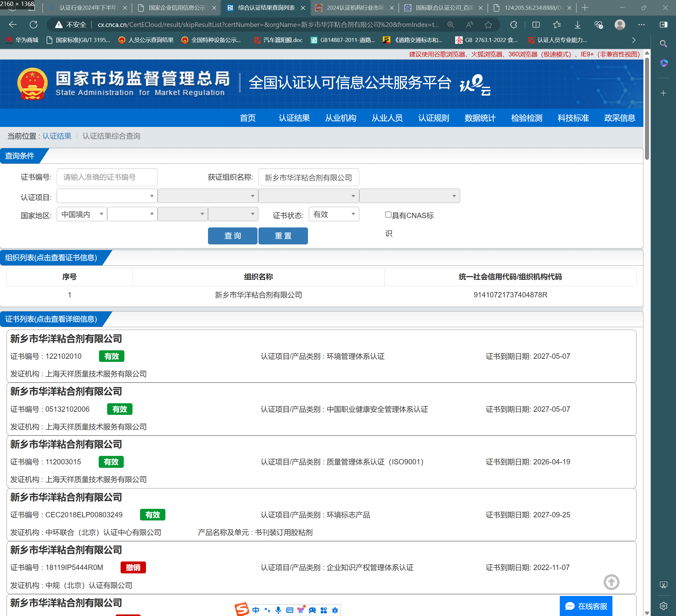Open the fourth 认证项目 dropdown
Viewport: 676px width, 616px height.
coord(410,196)
